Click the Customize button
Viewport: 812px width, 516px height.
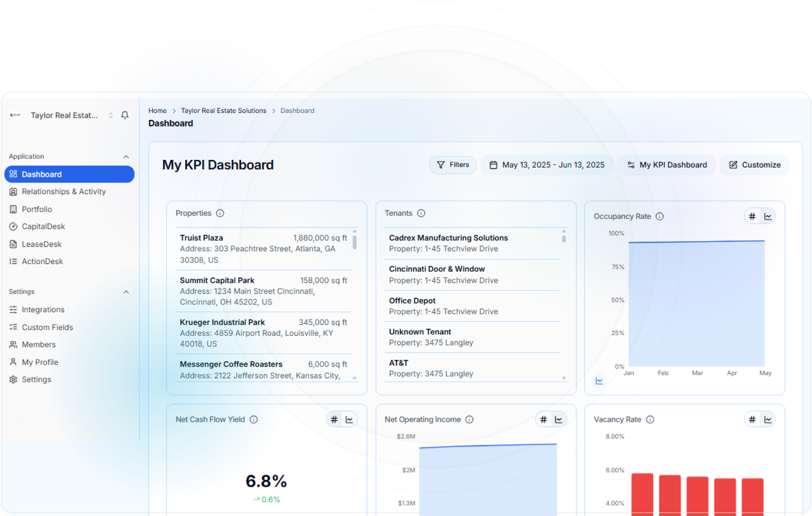[755, 165]
